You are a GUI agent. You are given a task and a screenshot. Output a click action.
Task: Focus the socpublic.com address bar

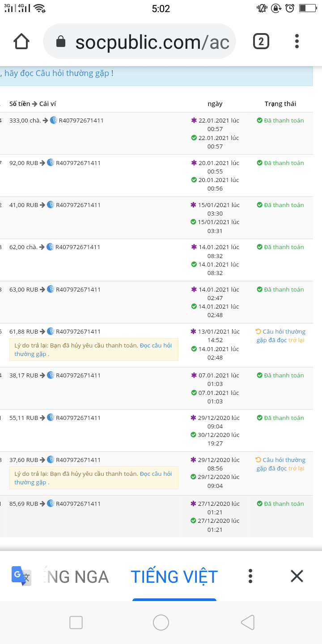pyautogui.click(x=152, y=42)
